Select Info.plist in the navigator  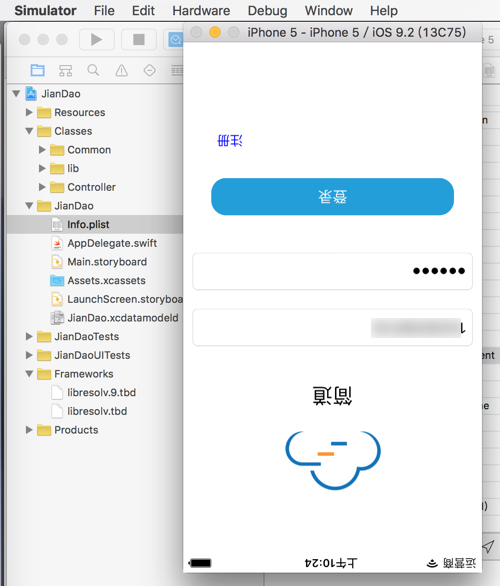point(95,224)
